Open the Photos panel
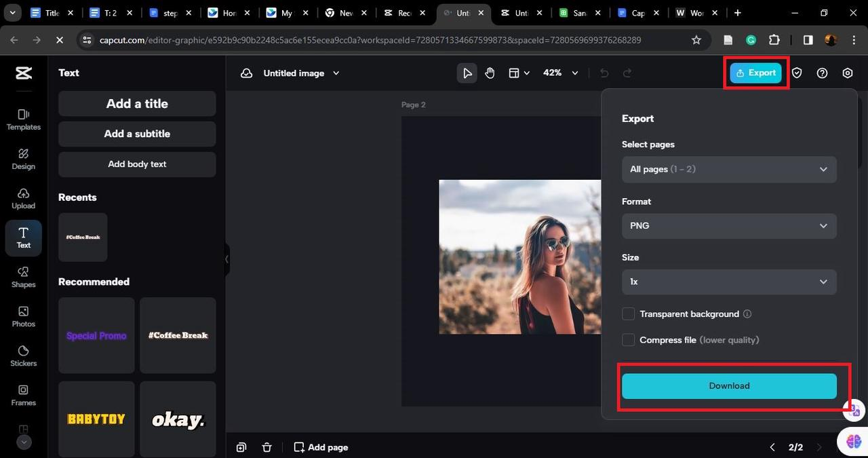This screenshot has width=868, height=458. (x=24, y=316)
